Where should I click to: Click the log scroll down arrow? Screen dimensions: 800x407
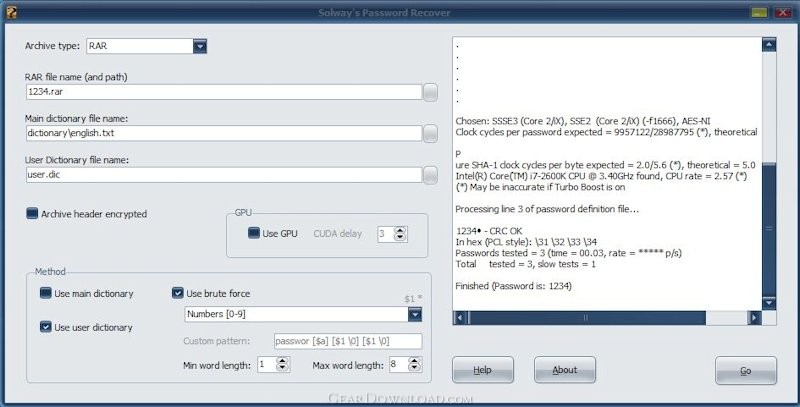coord(769,303)
